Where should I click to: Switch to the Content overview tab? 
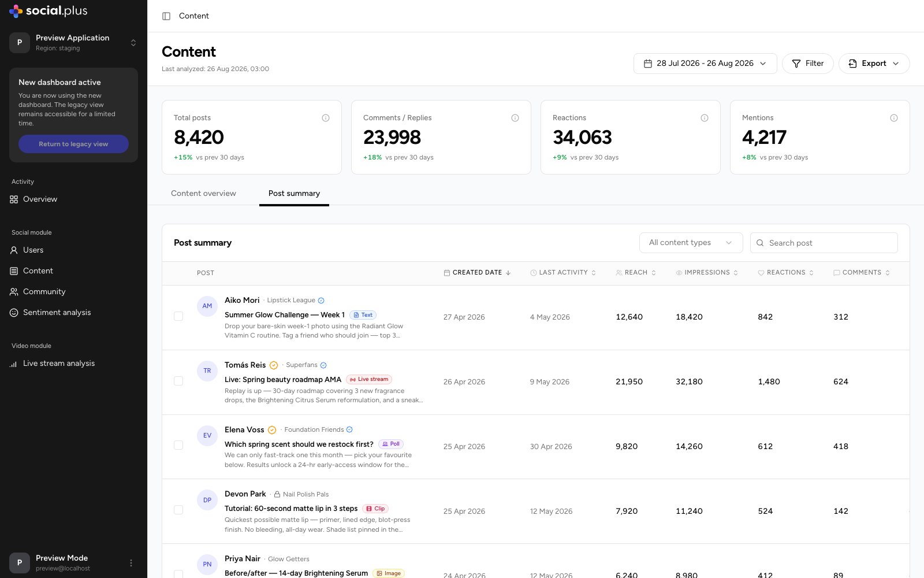click(203, 194)
